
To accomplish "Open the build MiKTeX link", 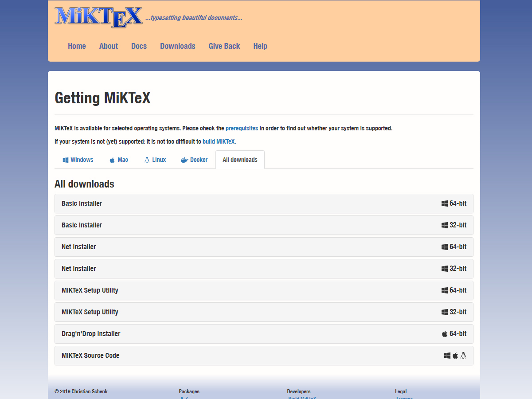I will (x=219, y=141).
